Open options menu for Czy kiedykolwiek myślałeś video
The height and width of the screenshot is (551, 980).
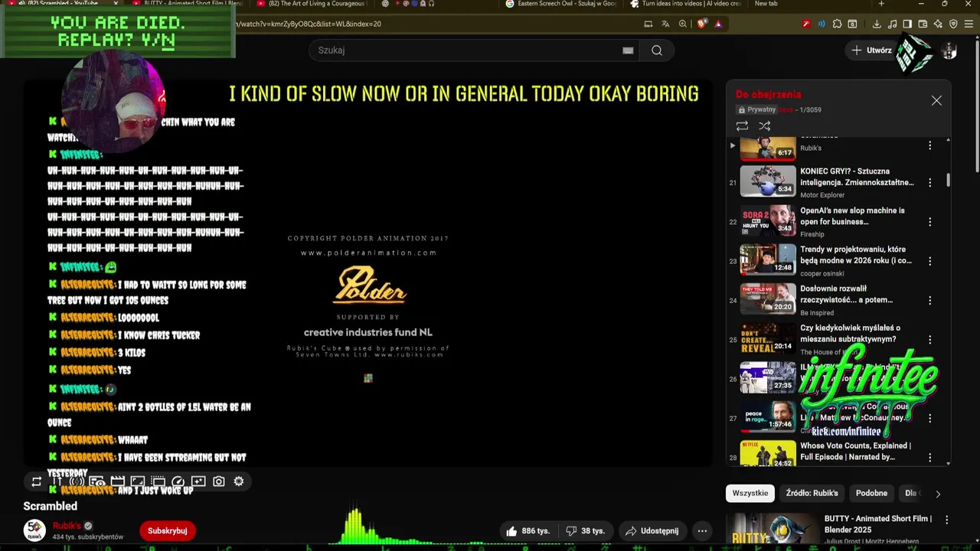(x=929, y=340)
